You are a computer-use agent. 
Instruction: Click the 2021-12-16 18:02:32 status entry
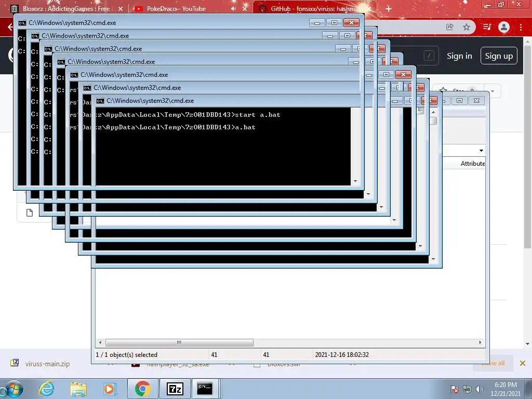tap(342, 354)
